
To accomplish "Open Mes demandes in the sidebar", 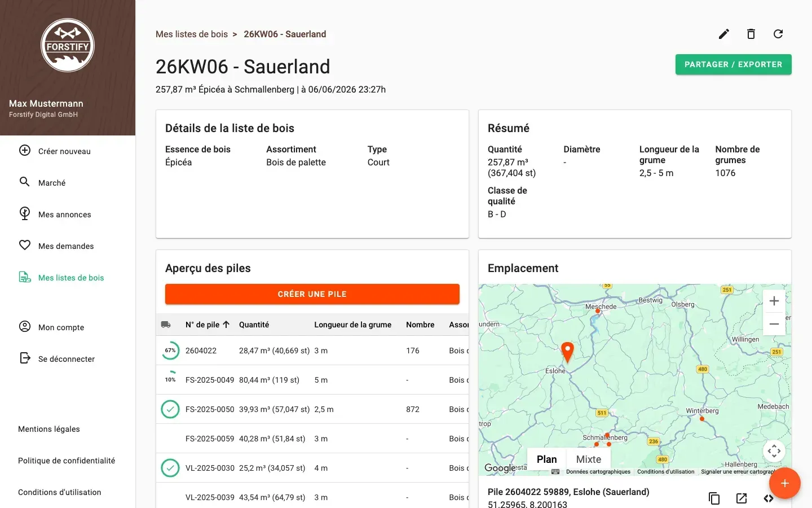I will click(x=68, y=246).
